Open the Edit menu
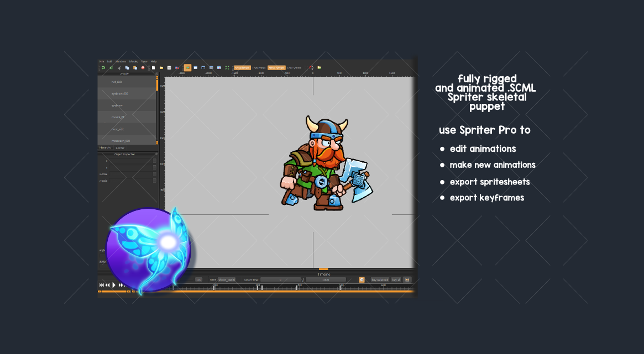 [x=109, y=61]
